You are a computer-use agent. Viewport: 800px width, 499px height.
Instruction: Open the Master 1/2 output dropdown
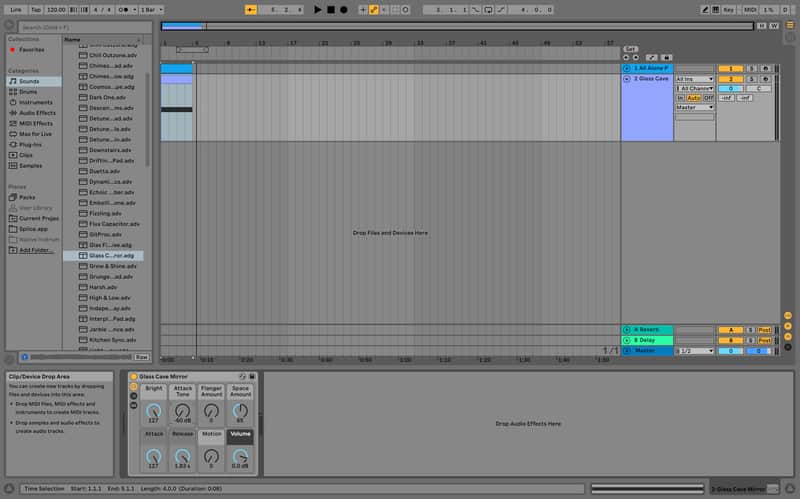tap(694, 351)
